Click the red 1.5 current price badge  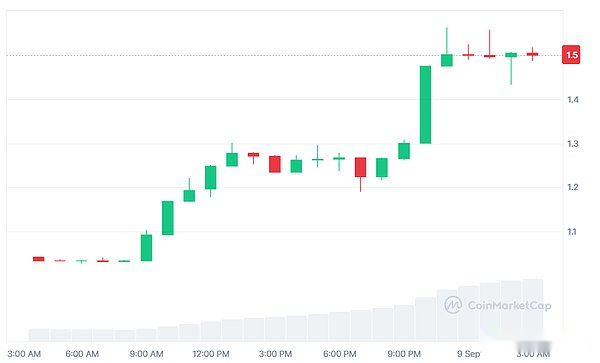pos(571,55)
